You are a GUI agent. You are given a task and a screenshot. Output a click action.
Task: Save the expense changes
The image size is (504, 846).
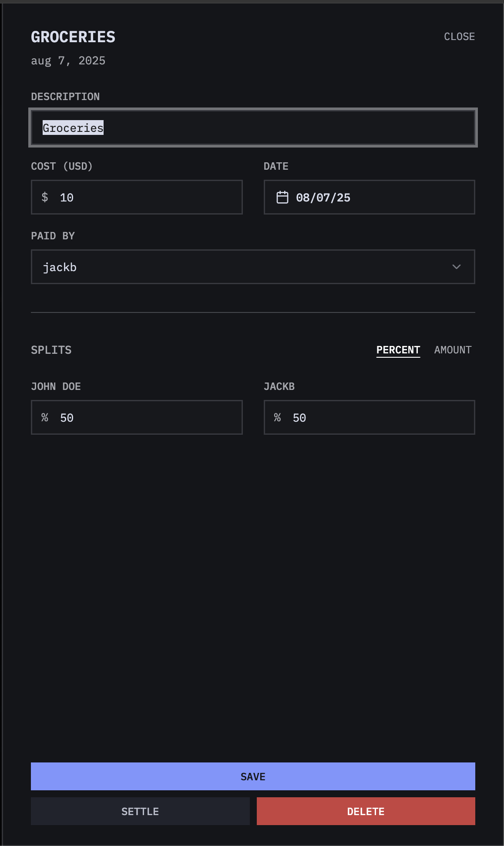[x=253, y=776]
